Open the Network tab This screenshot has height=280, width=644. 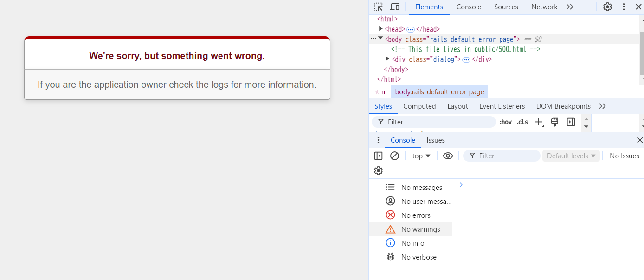point(544,7)
